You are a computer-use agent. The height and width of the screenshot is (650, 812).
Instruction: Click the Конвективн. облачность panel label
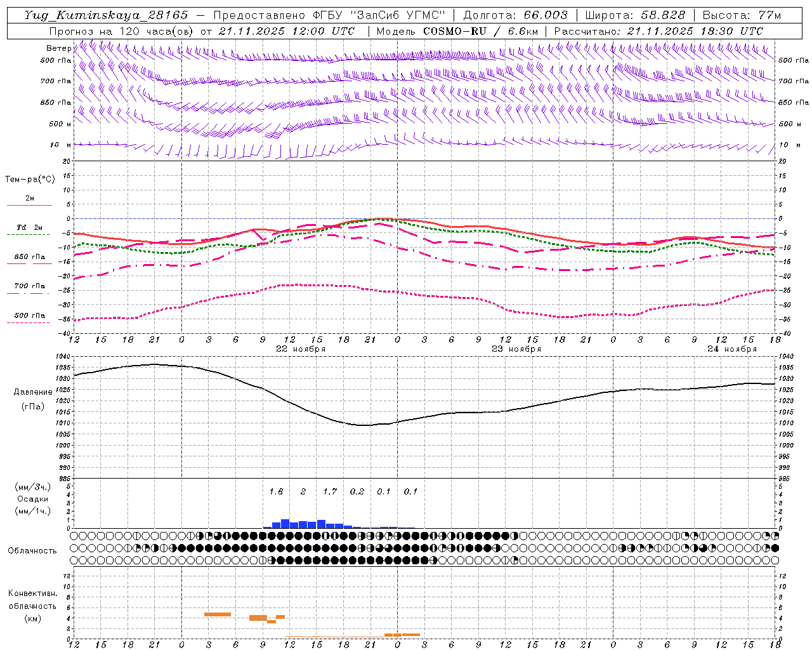[x=32, y=600]
